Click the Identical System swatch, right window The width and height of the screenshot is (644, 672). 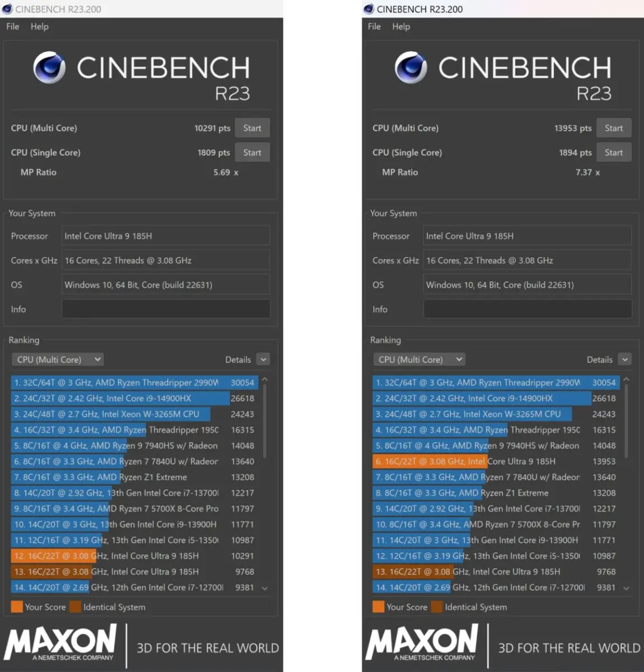pyautogui.click(x=437, y=607)
